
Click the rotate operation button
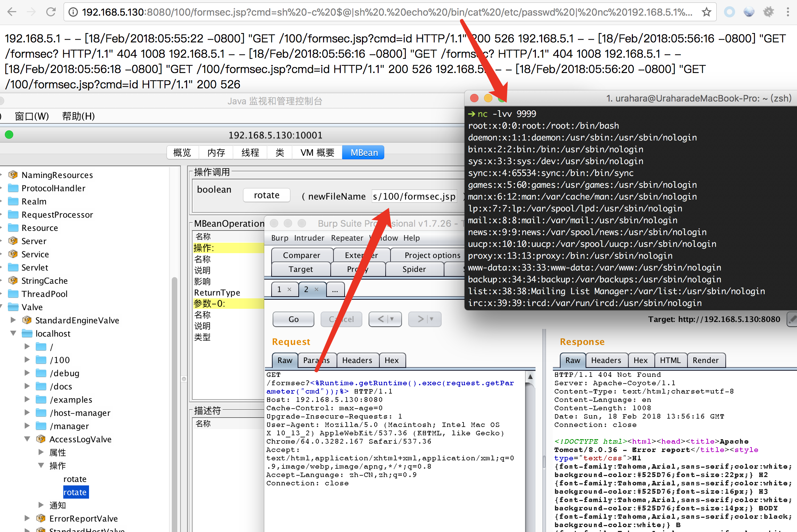(x=266, y=195)
